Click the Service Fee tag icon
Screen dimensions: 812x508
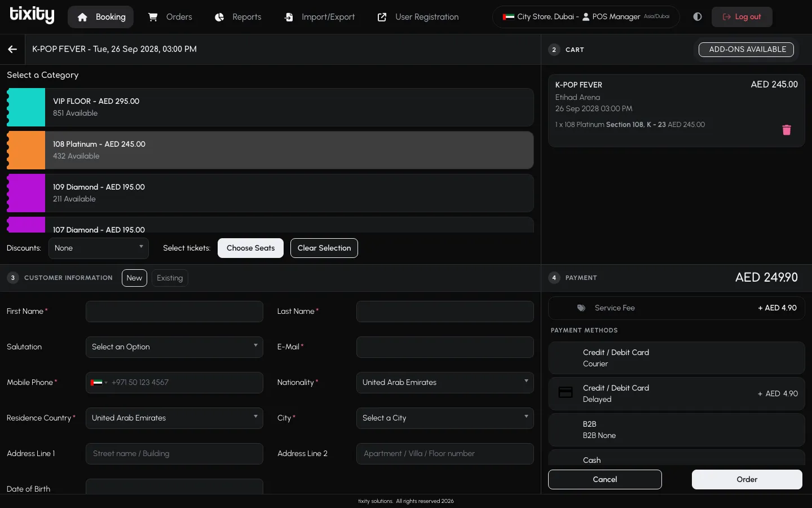(581, 308)
